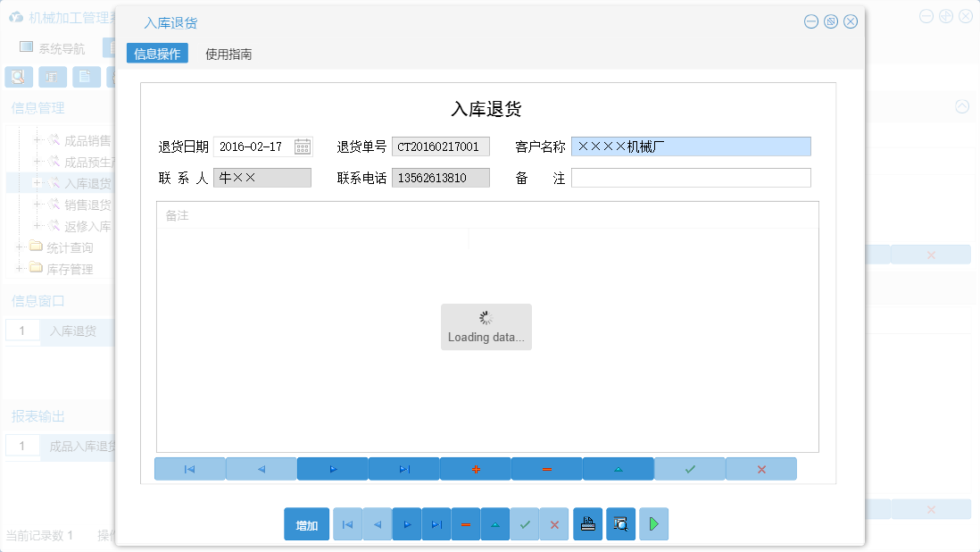Viewport: 980px width, 552px height.
Task: Click the edit triangle icon in the grid toolbar
Action: (618, 468)
